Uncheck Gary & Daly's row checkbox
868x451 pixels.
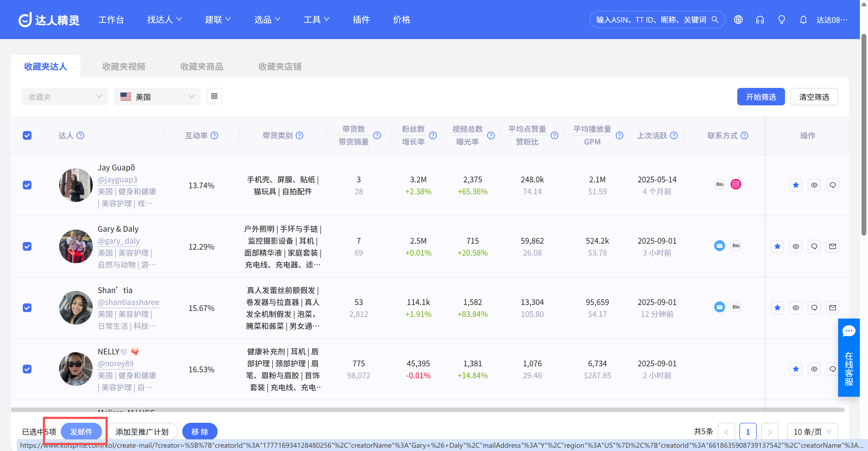(x=27, y=246)
